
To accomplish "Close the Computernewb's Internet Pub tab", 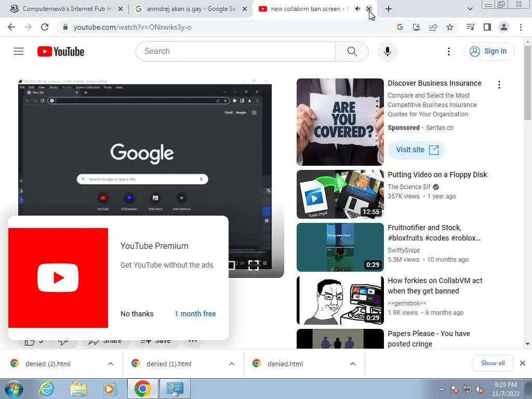I will (x=121, y=9).
